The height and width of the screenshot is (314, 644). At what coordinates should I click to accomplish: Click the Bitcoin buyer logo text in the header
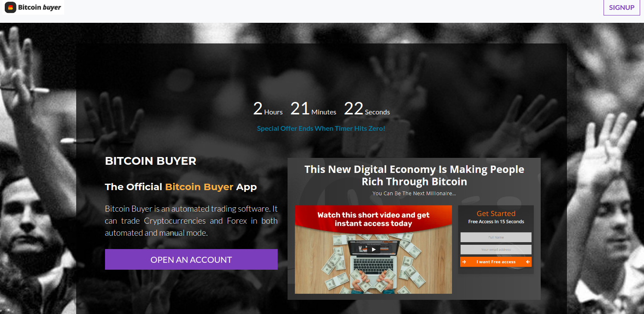point(40,7)
